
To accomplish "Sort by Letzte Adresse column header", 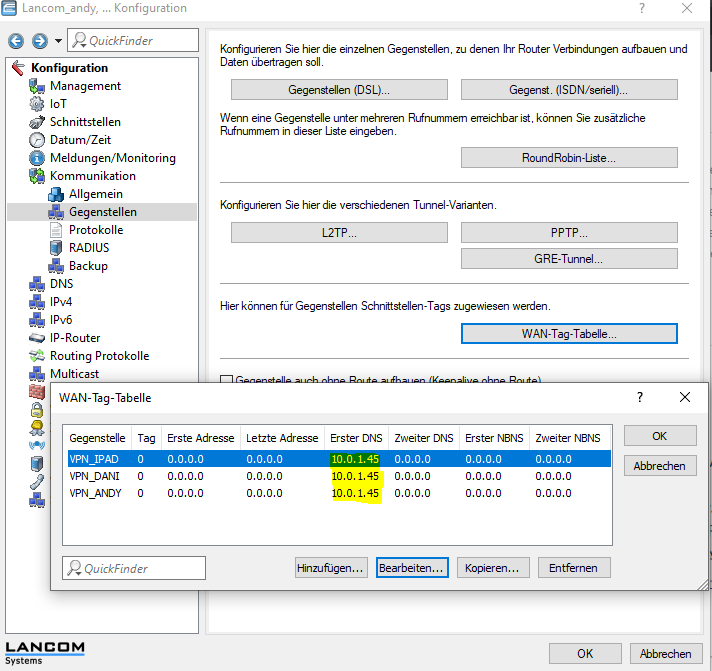I will (282, 438).
